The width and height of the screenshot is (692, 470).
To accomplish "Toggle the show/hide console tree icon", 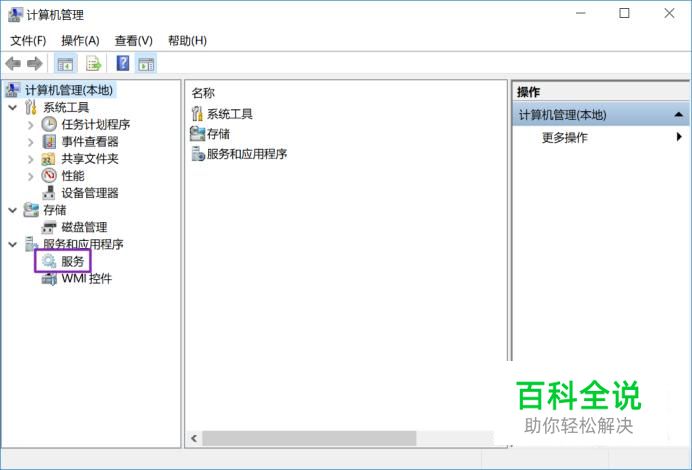I will (65, 64).
